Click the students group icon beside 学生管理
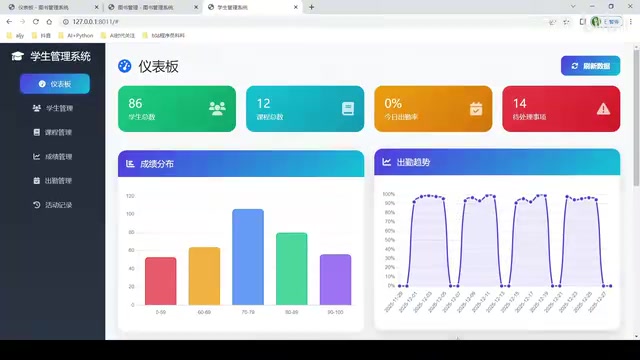 click(x=37, y=108)
